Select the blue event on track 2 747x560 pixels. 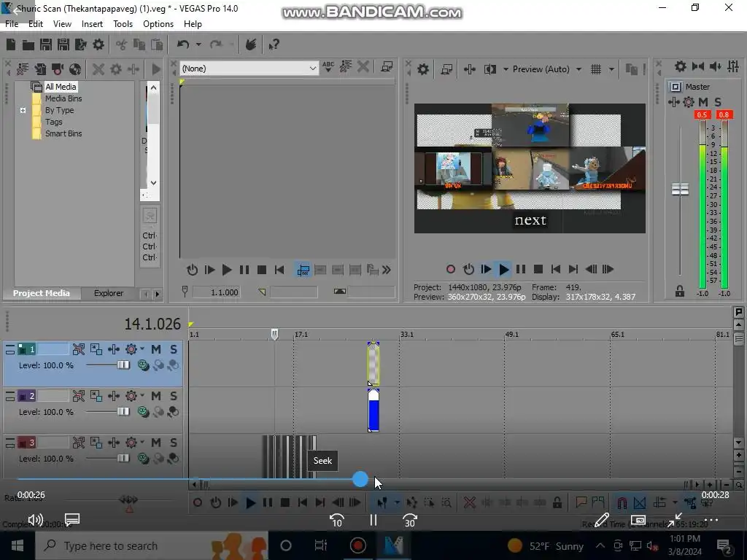[x=373, y=411]
